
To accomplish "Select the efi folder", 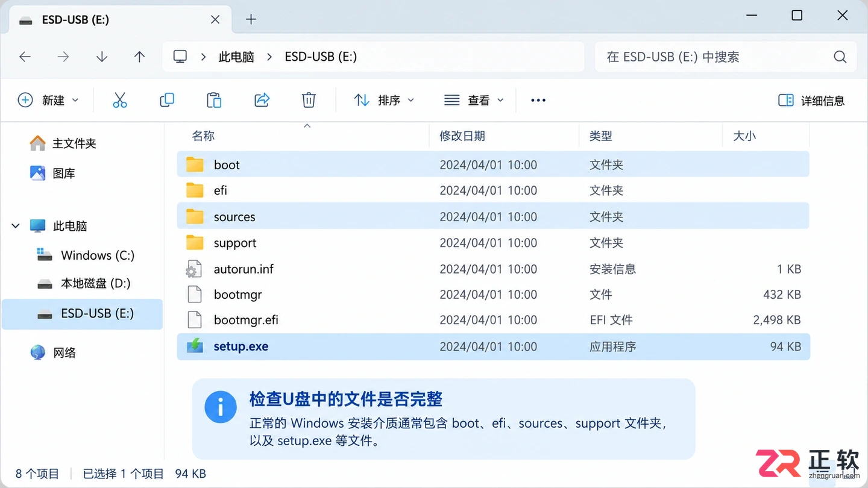I will click(x=493, y=190).
